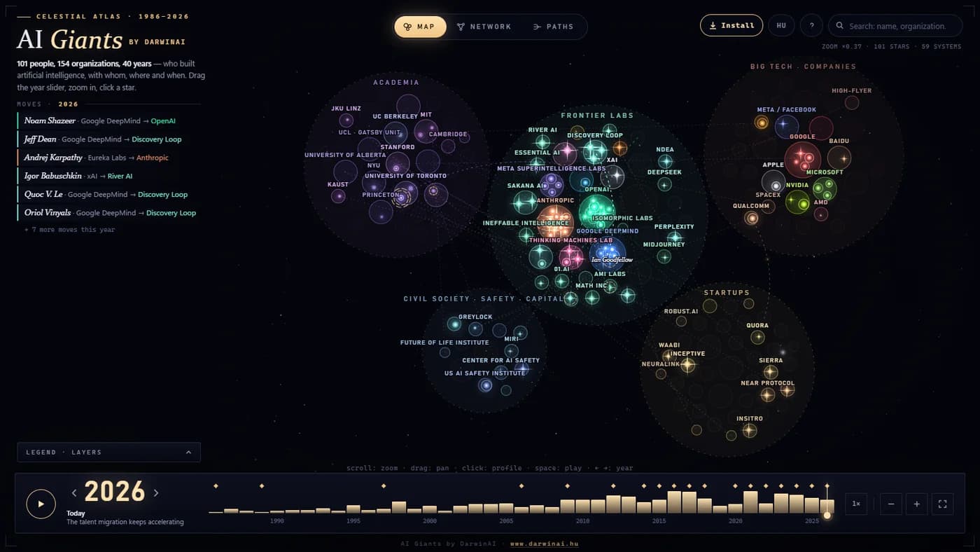980x552 pixels.
Task: Open Andrej Karpathy move entry
Action: (108, 158)
